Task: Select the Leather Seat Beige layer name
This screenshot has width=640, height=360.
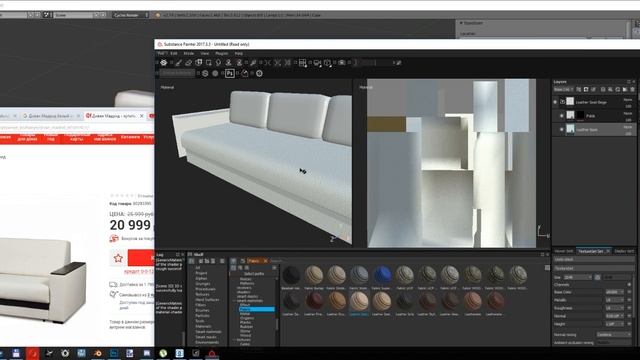Action: click(x=591, y=102)
